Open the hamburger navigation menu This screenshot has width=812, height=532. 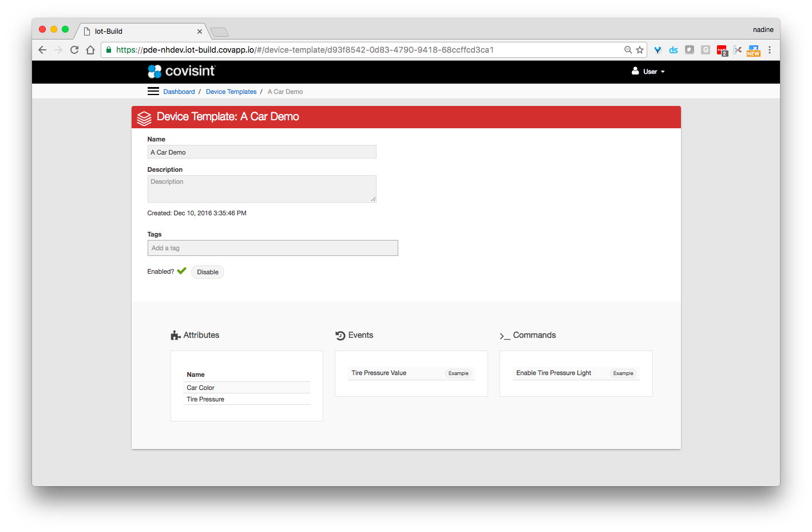pyautogui.click(x=153, y=91)
